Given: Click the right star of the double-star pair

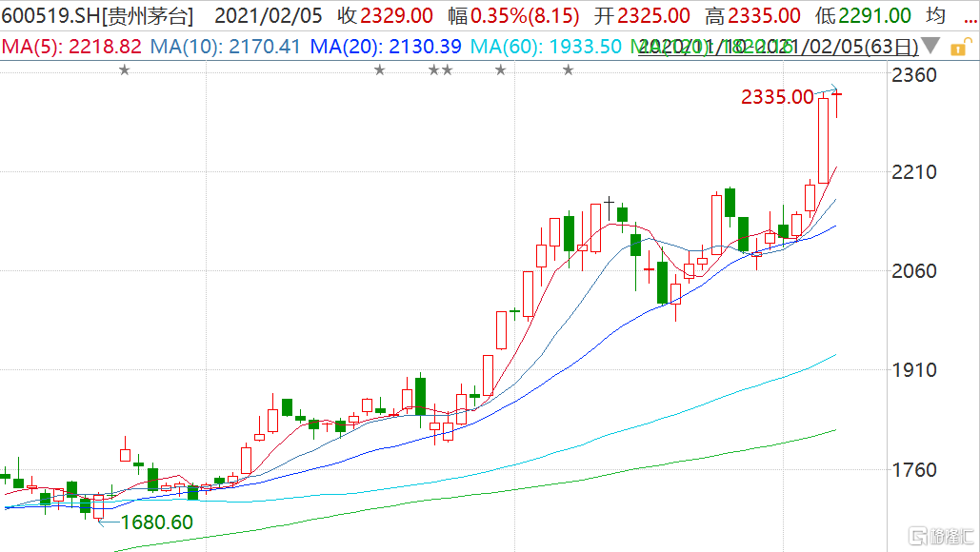Looking at the screenshot, I should 448,70.
